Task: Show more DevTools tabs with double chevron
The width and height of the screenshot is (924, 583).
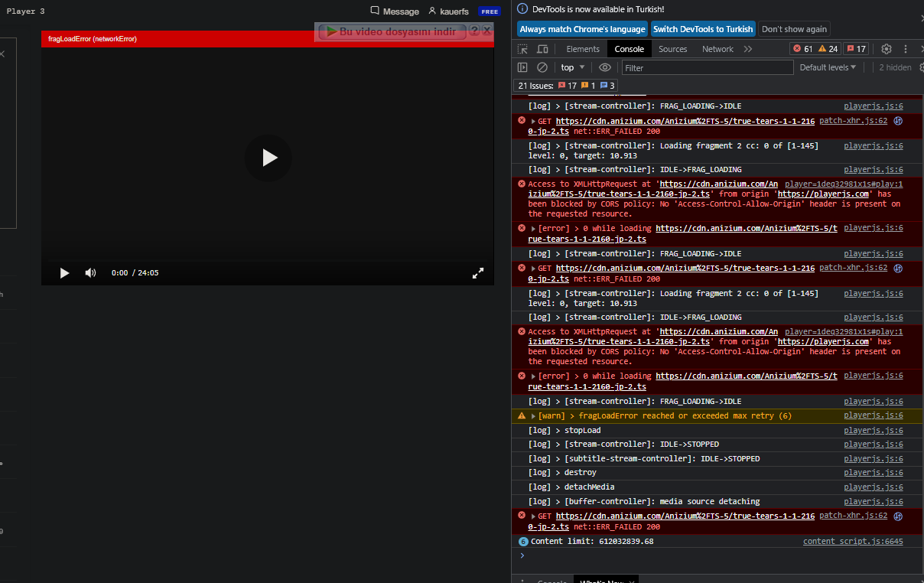Action: coord(748,49)
